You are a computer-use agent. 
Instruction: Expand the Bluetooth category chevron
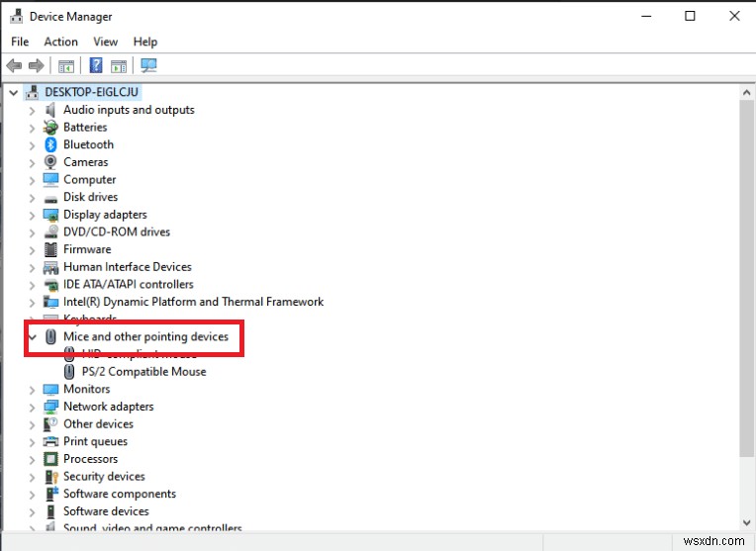point(32,145)
